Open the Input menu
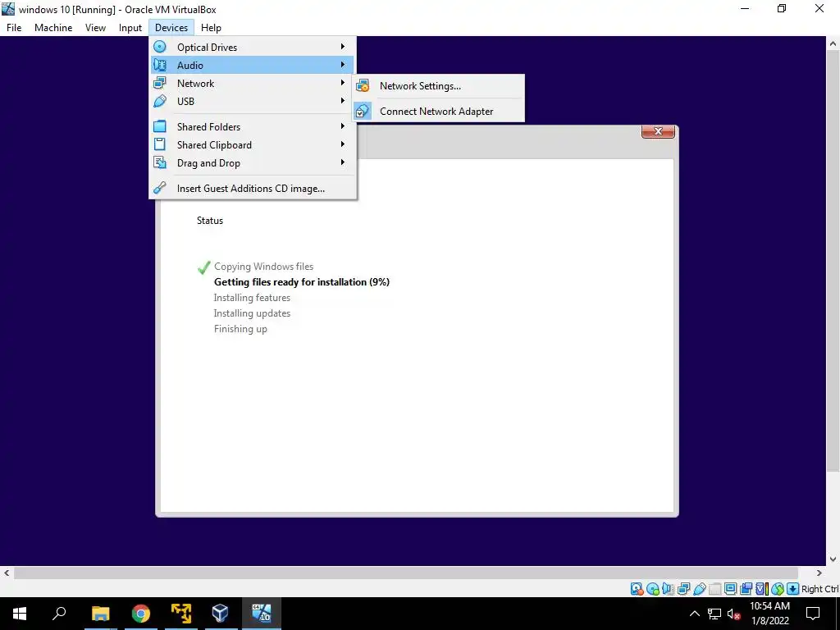The width and height of the screenshot is (840, 630). click(130, 28)
